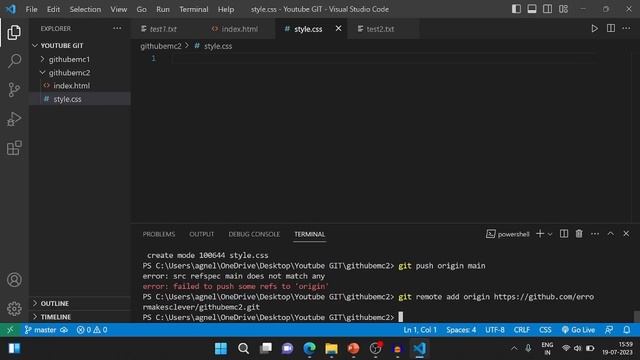Maximize the panel with caret-up icon

(611, 234)
